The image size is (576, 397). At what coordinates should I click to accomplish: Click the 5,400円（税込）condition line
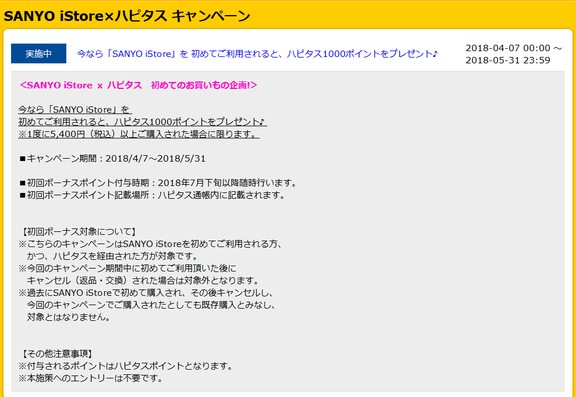[x=139, y=134]
